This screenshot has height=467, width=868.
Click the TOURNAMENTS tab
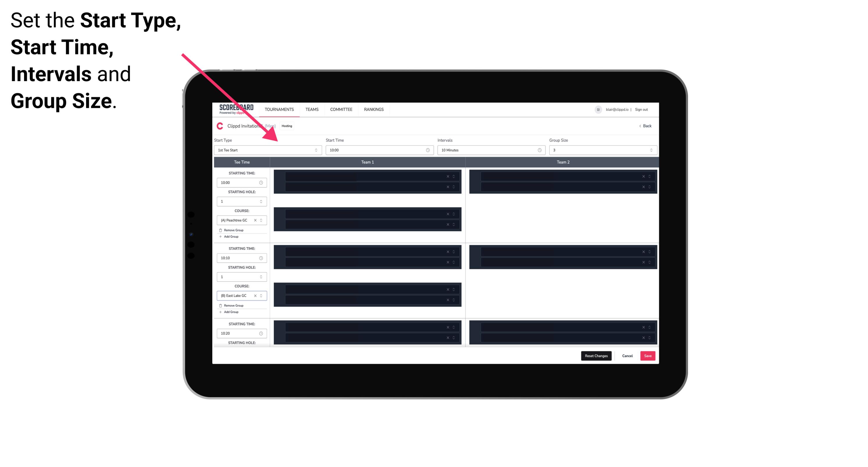[x=280, y=109]
